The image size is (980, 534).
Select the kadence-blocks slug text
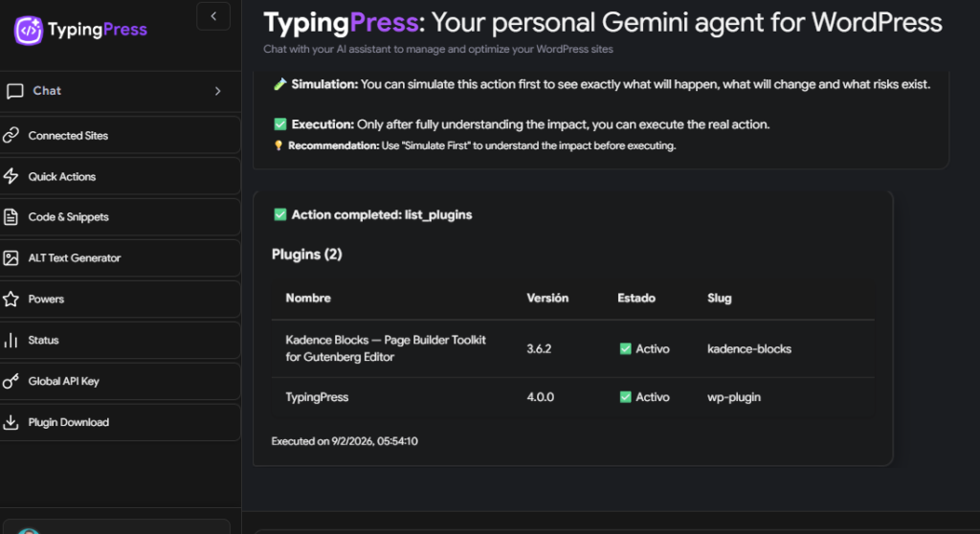tap(749, 349)
